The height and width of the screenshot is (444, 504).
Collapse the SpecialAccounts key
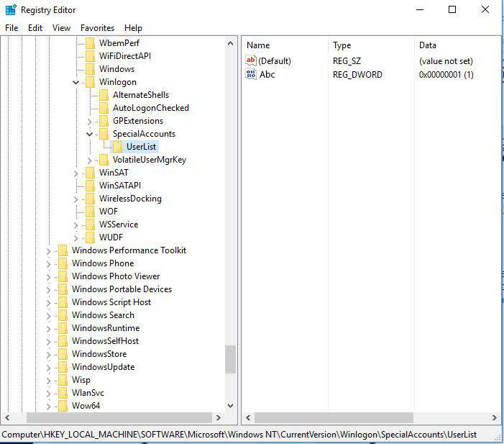[x=89, y=134]
